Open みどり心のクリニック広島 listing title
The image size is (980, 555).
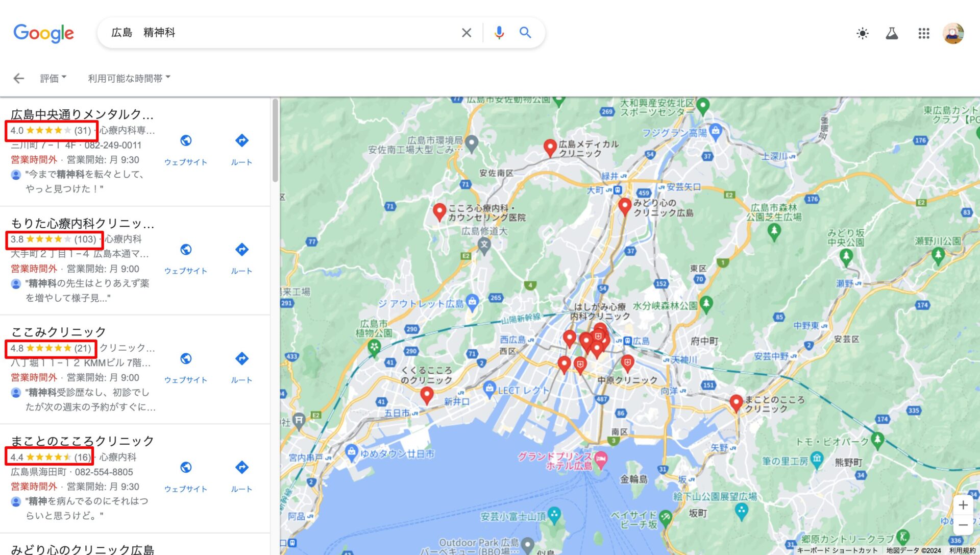point(83,549)
